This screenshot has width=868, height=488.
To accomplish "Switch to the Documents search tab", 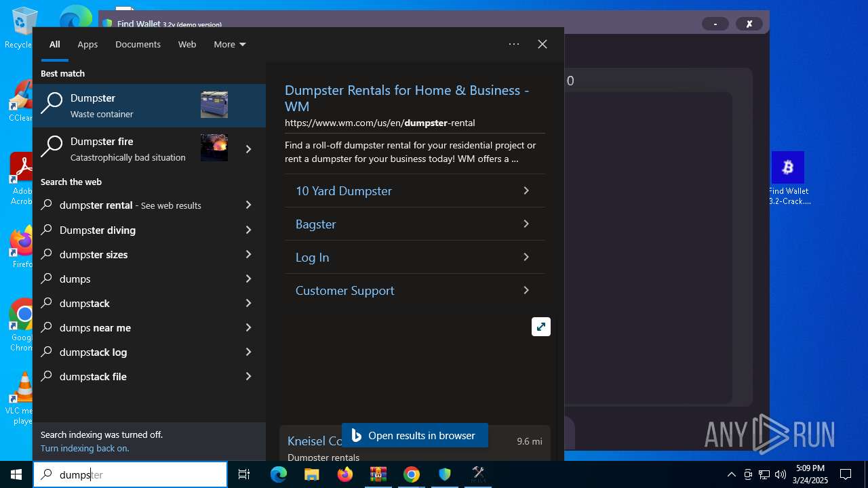I will (138, 44).
